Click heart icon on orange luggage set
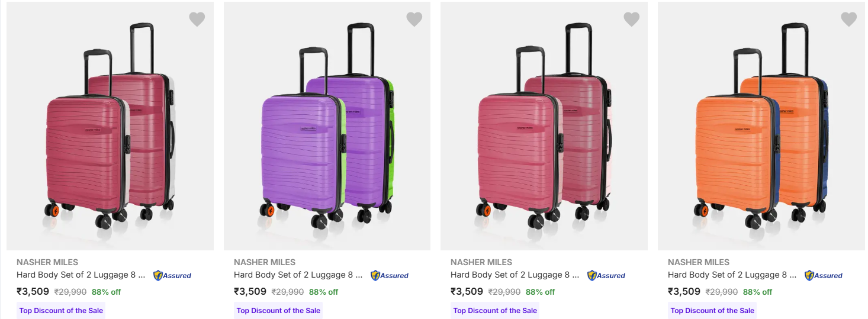This screenshot has height=319, width=868. pyautogui.click(x=849, y=20)
